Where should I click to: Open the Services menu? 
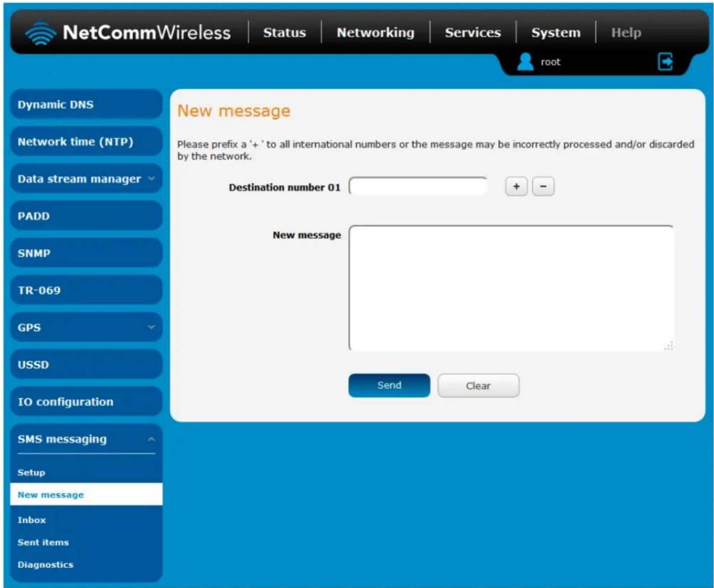click(473, 33)
